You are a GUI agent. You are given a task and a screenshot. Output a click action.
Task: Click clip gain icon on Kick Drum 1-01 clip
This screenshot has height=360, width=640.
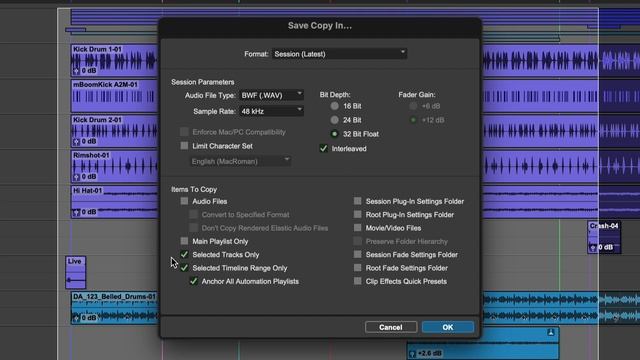(x=76, y=71)
